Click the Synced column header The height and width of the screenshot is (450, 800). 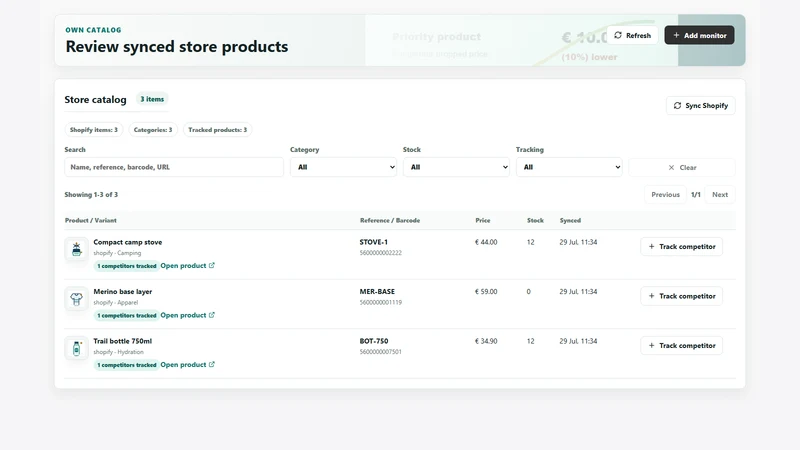(570, 220)
